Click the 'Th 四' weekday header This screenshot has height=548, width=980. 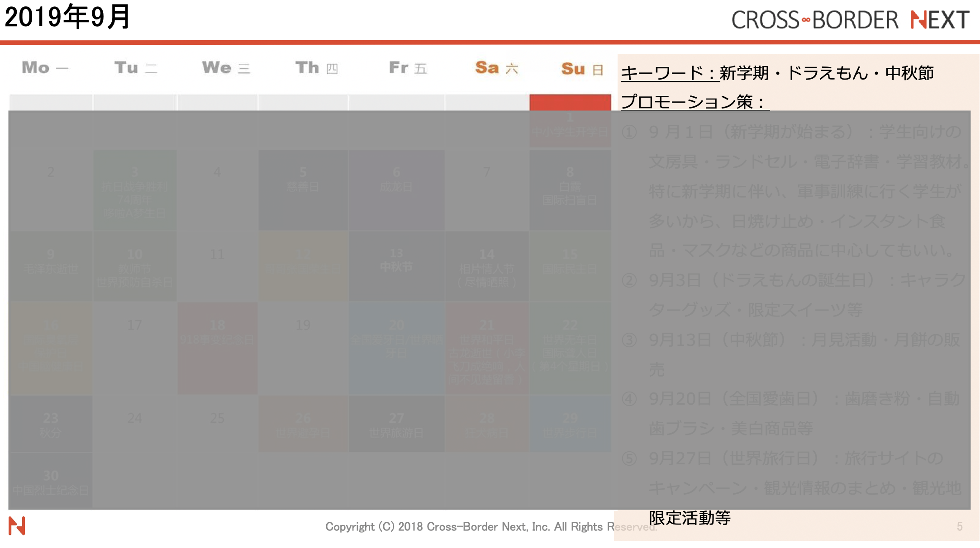317,68
